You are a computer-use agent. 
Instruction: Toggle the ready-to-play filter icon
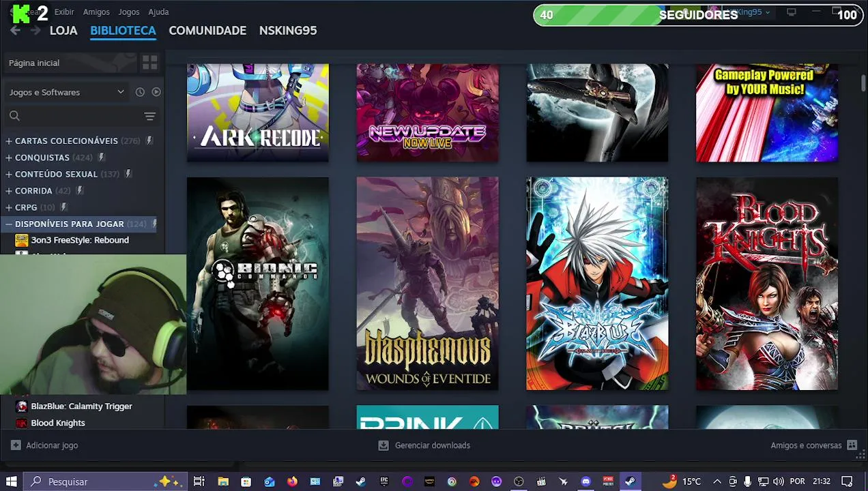point(156,92)
